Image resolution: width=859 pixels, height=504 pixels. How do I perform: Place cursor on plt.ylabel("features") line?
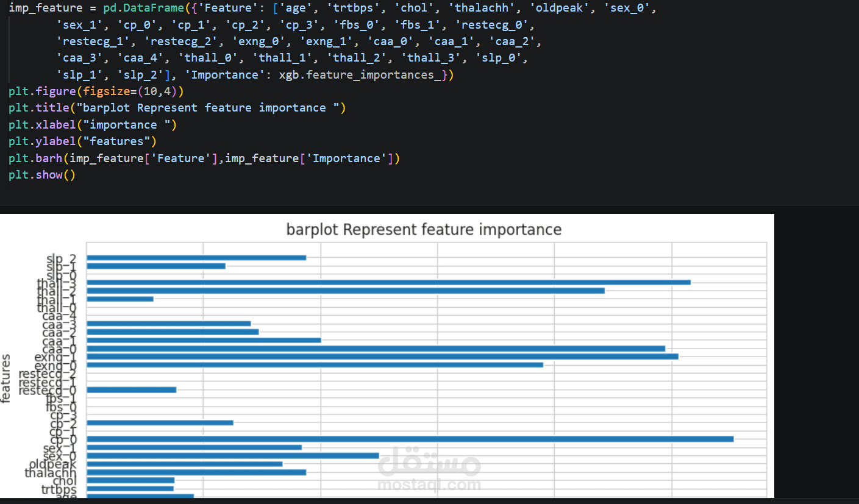pos(82,141)
